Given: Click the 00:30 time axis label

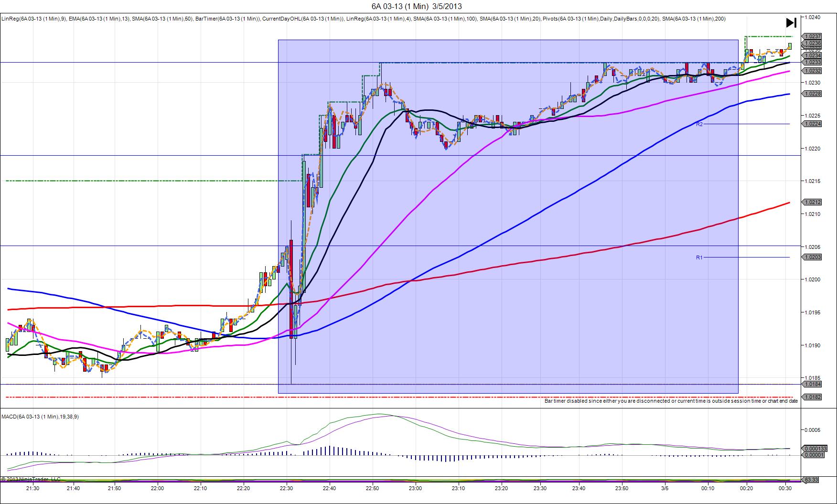Looking at the screenshot, I should coord(785,488).
